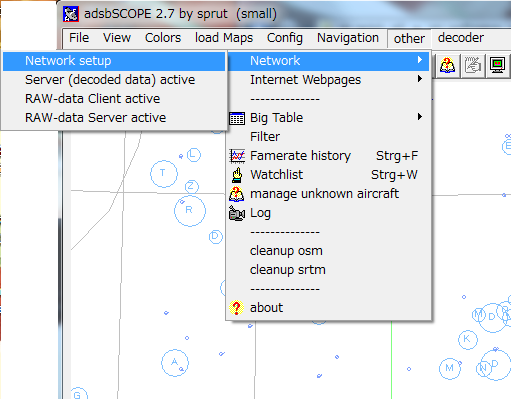The height and width of the screenshot is (399, 511).
Task: Click the Watchlist pointing hand icon
Action: coord(237,175)
